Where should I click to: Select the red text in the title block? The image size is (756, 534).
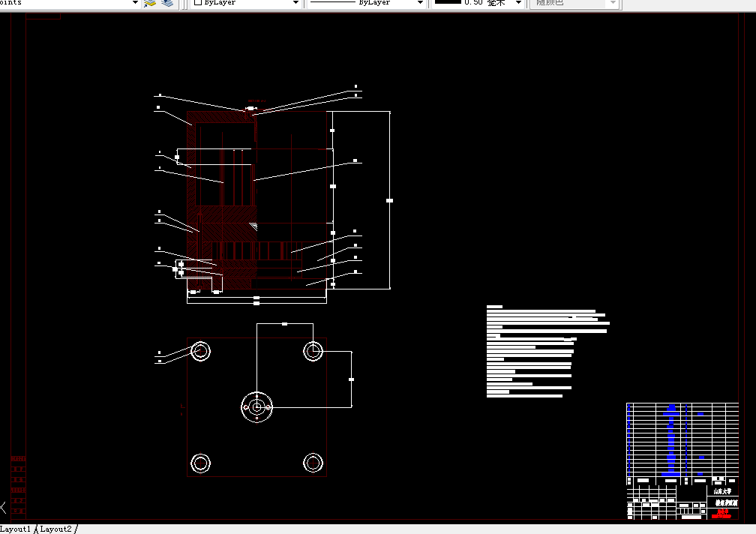(721, 514)
